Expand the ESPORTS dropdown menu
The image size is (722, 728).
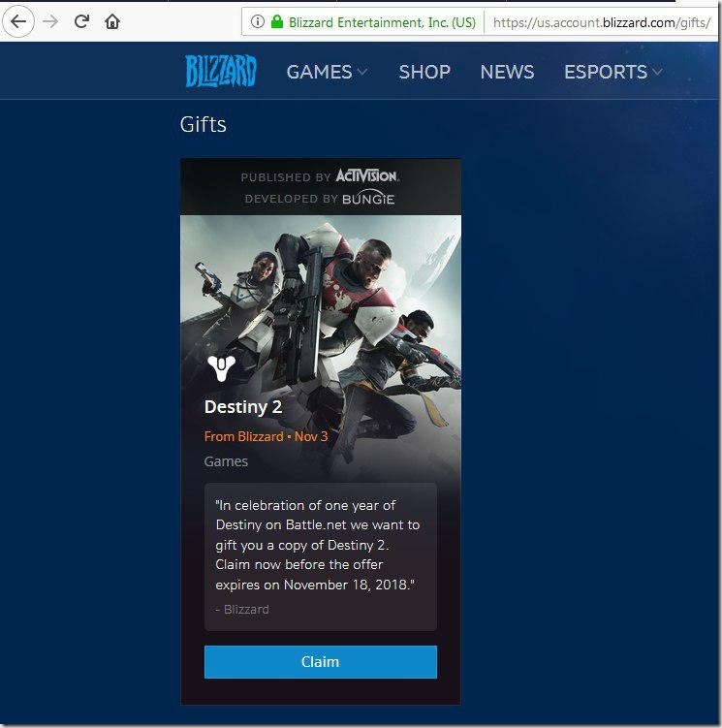(x=613, y=72)
